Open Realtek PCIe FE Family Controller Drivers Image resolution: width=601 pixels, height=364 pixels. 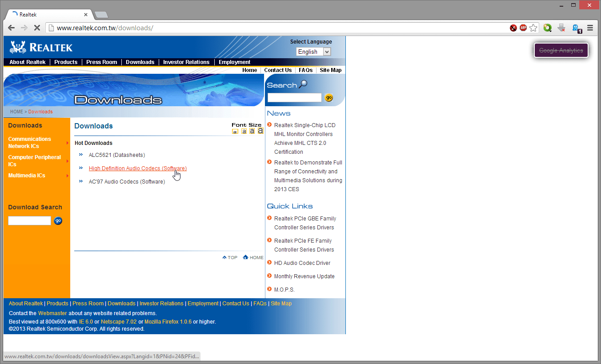304,245
